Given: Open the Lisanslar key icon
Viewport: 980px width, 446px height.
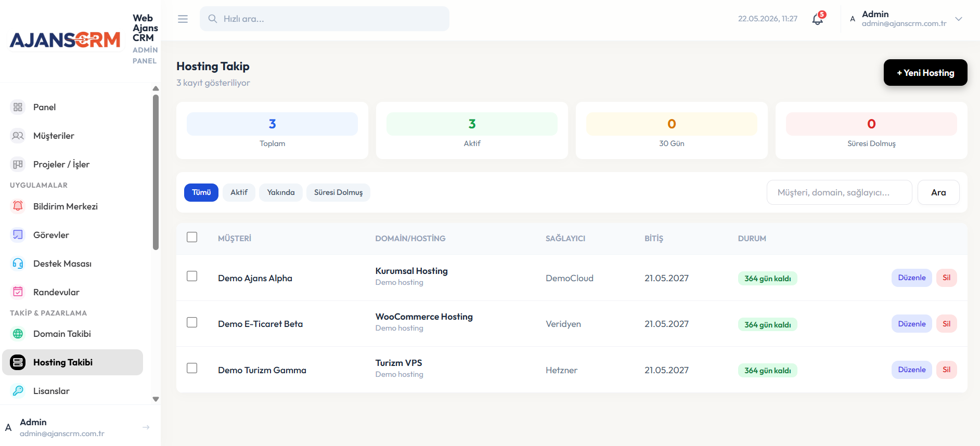Looking at the screenshot, I should (18, 391).
